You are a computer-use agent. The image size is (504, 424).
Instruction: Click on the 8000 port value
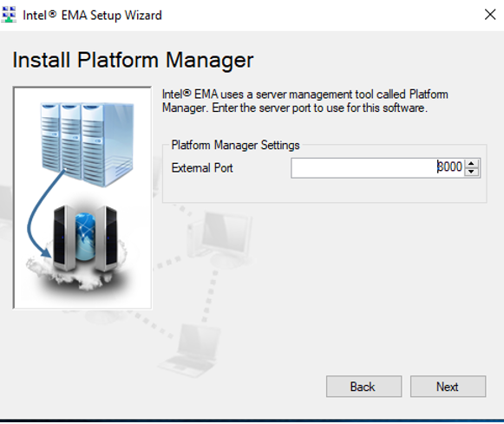point(449,167)
